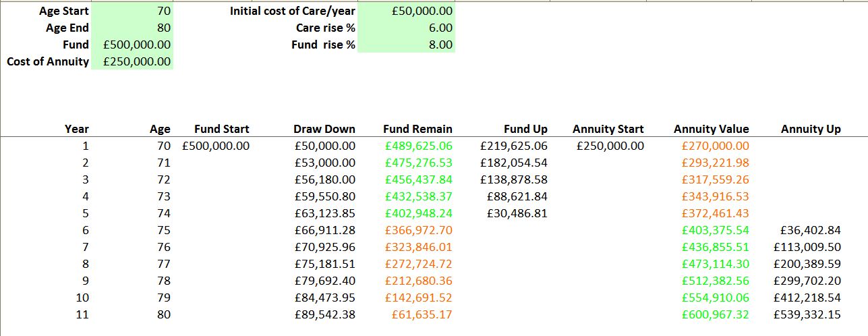This screenshot has width=868, height=336.
Task: Select the Age End value 80 cell
Action: [x=132, y=28]
